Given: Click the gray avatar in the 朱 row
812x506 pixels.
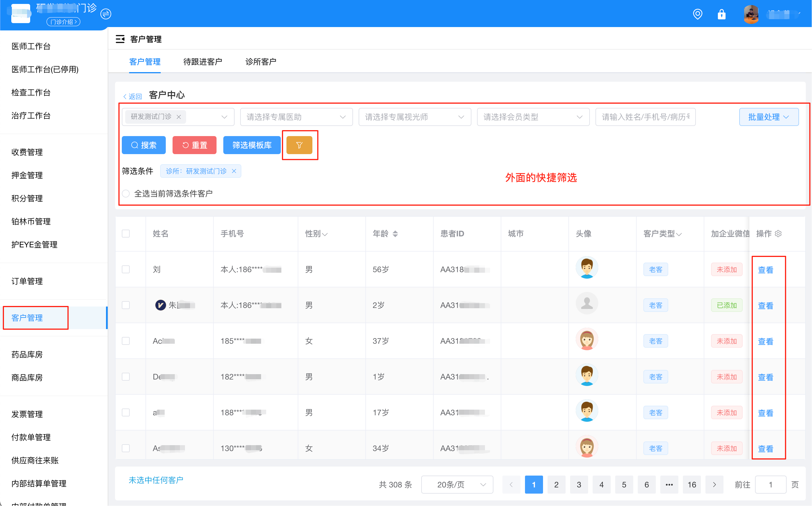Looking at the screenshot, I should (587, 303).
